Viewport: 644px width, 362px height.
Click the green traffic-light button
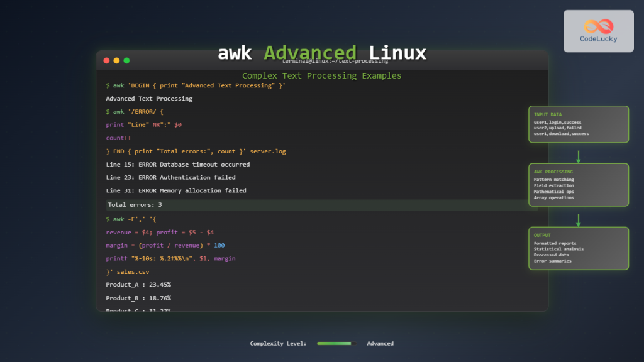126,60
